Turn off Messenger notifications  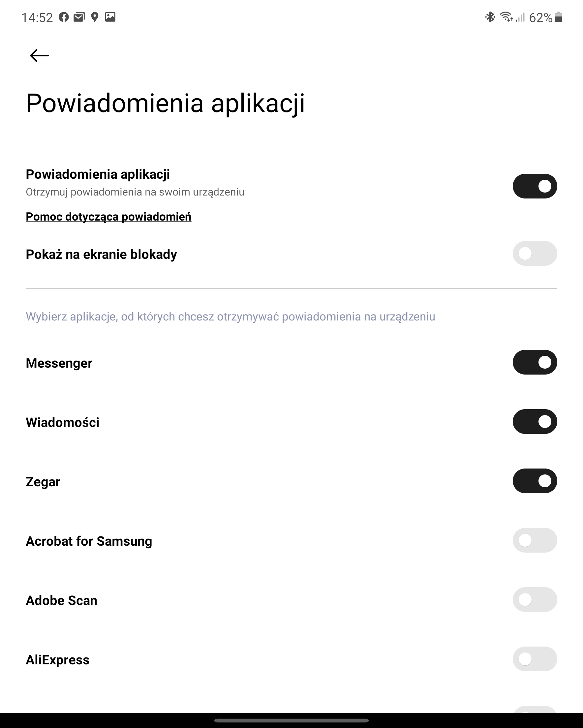(x=535, y=362)
